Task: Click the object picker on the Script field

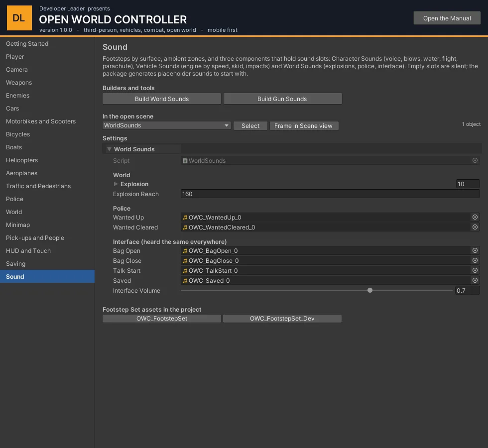Action: click(x=475, y=160)
